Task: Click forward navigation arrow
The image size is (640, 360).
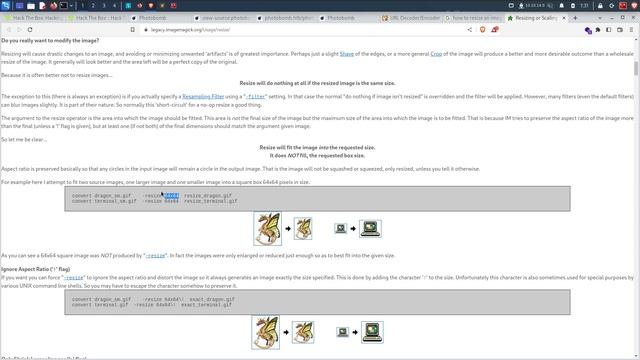Action: 19,29
